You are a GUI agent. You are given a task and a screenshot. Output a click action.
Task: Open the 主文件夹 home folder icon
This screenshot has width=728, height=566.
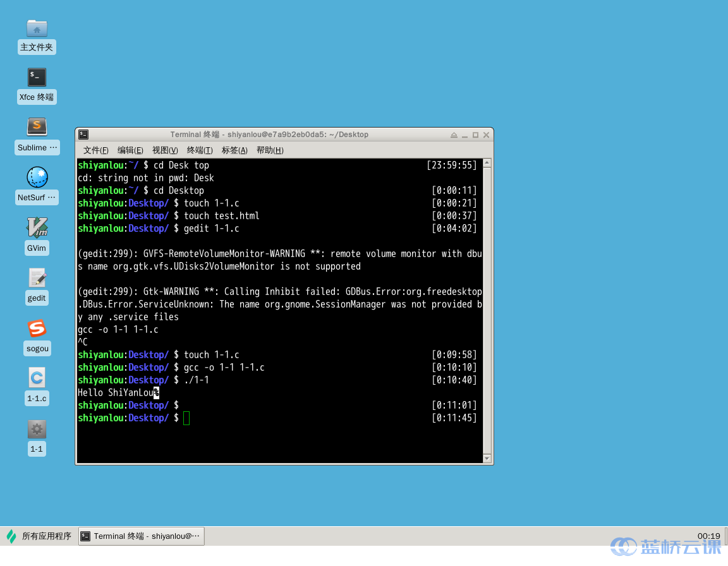pyautogui.click(x=37, y=28)
